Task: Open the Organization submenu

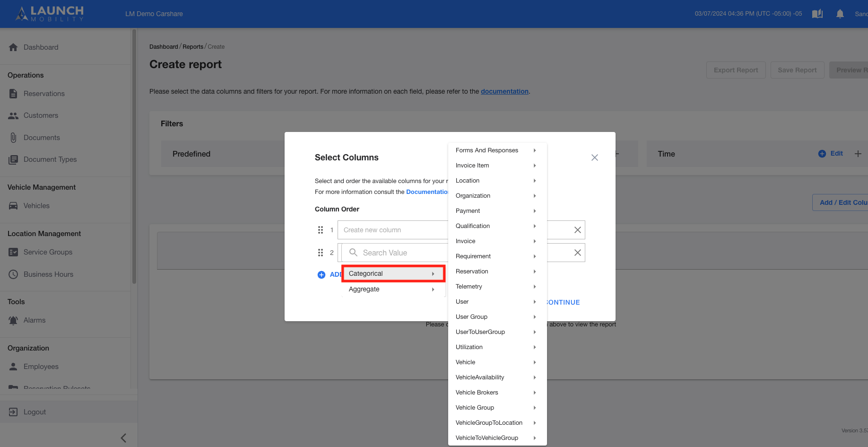Action: 497,196
